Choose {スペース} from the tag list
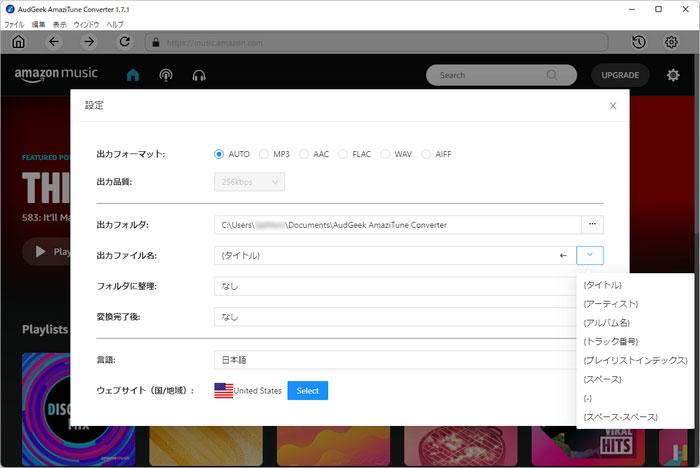 pos(602,379)
